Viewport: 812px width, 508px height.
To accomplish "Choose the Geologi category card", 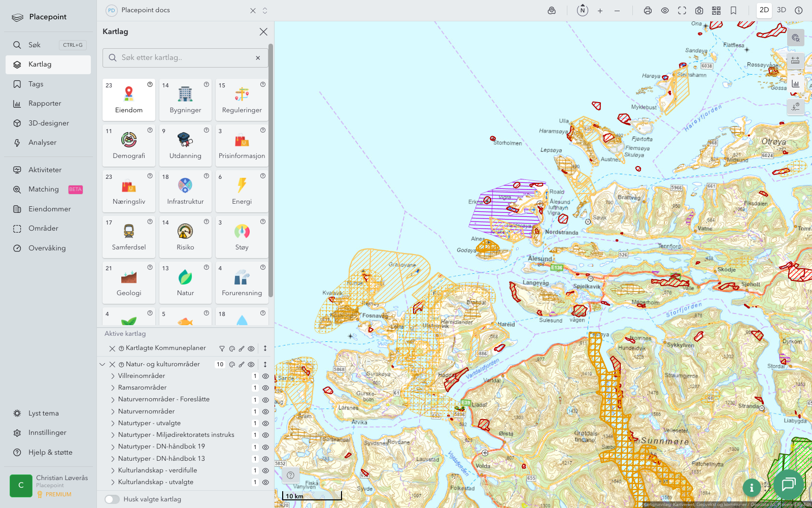I will (x=129, y=282).
